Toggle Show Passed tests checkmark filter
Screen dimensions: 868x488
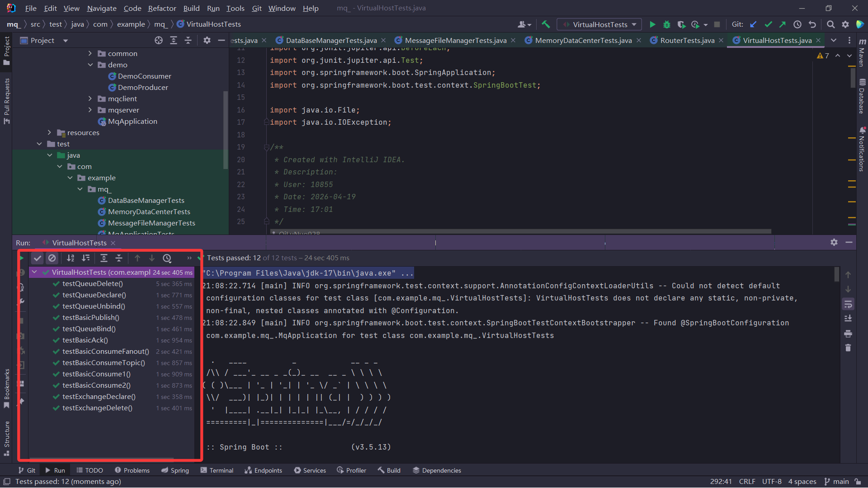pos(38,258)
